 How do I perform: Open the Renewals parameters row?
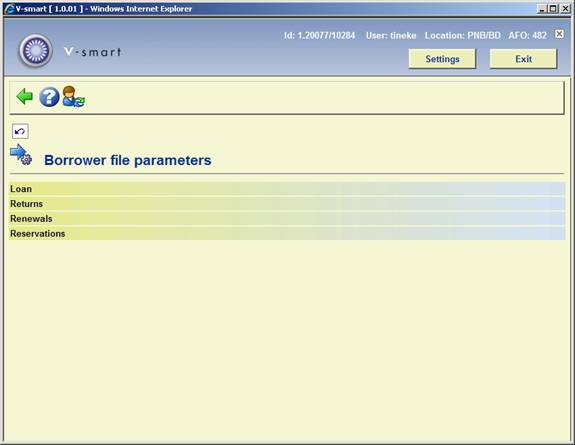click(x=287, y=219)
